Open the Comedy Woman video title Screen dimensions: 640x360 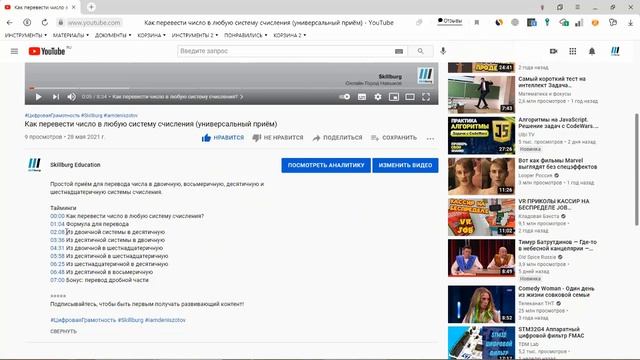pyautogui.click(x=556, y=291)
